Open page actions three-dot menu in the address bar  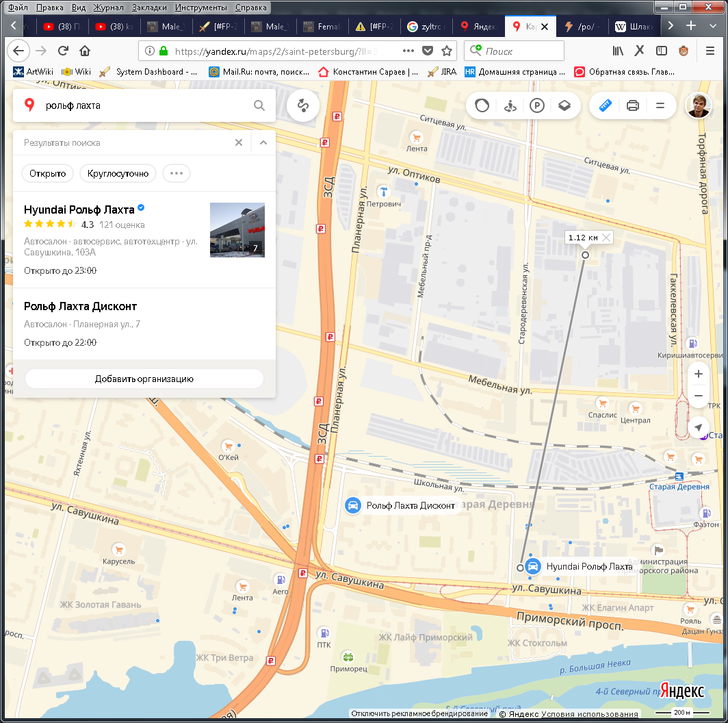click(408, 51)
